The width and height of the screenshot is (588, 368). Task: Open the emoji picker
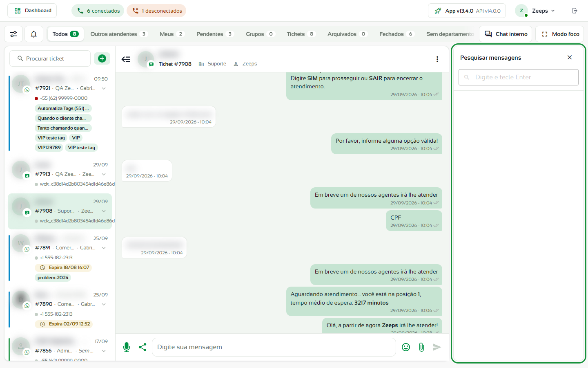tap(406, 347)
